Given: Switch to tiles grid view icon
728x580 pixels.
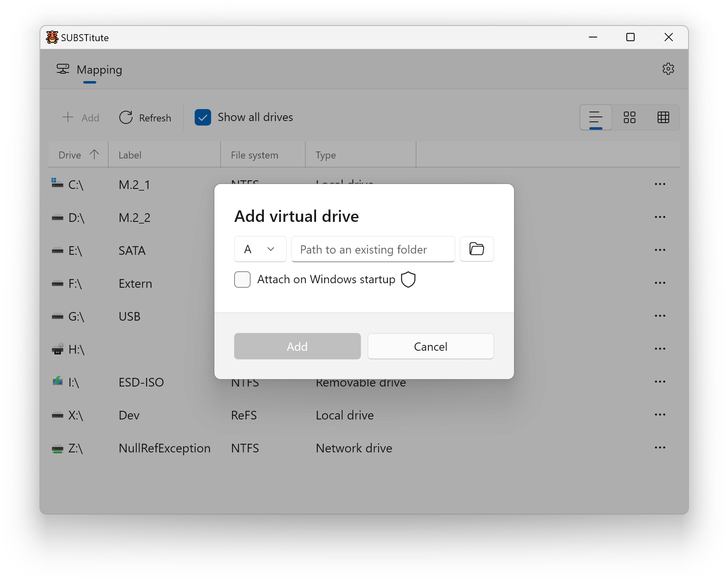Looking at the screenshot, I should click(629, 117).
